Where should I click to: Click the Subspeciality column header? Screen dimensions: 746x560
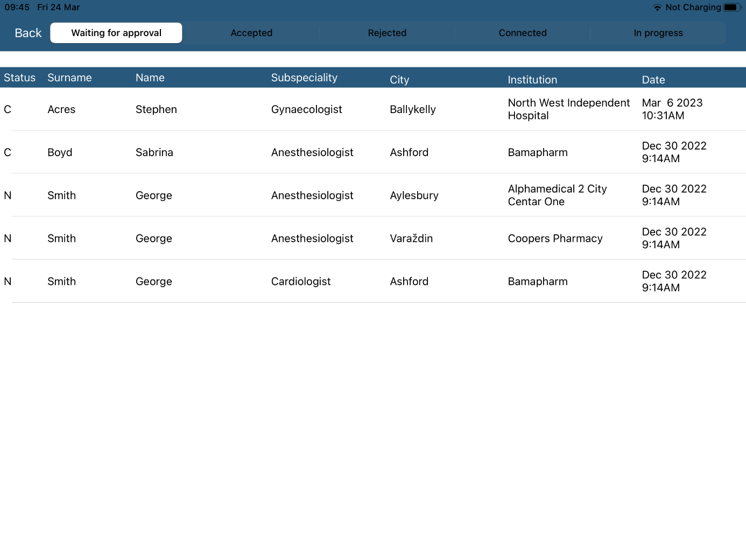pos(304,78)
